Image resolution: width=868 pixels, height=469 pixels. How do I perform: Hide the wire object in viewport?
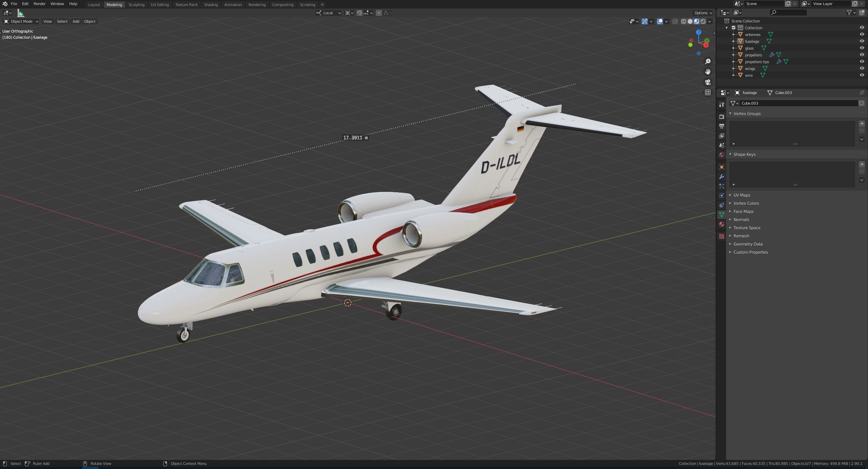[x=862, y=75]
